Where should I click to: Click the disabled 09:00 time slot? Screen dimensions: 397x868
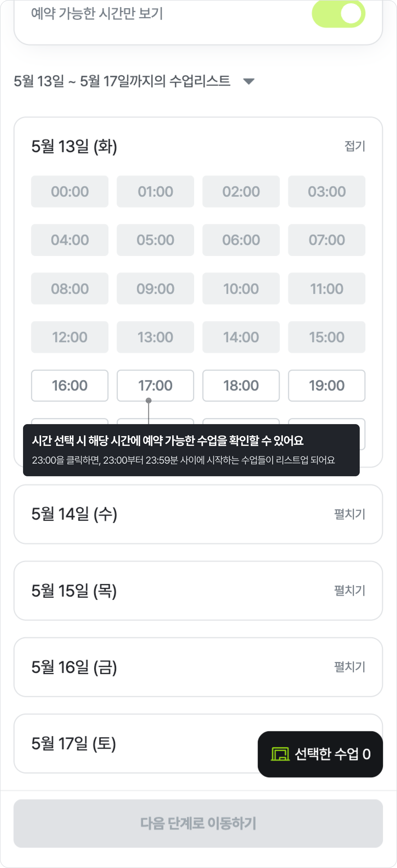[155, 288]
